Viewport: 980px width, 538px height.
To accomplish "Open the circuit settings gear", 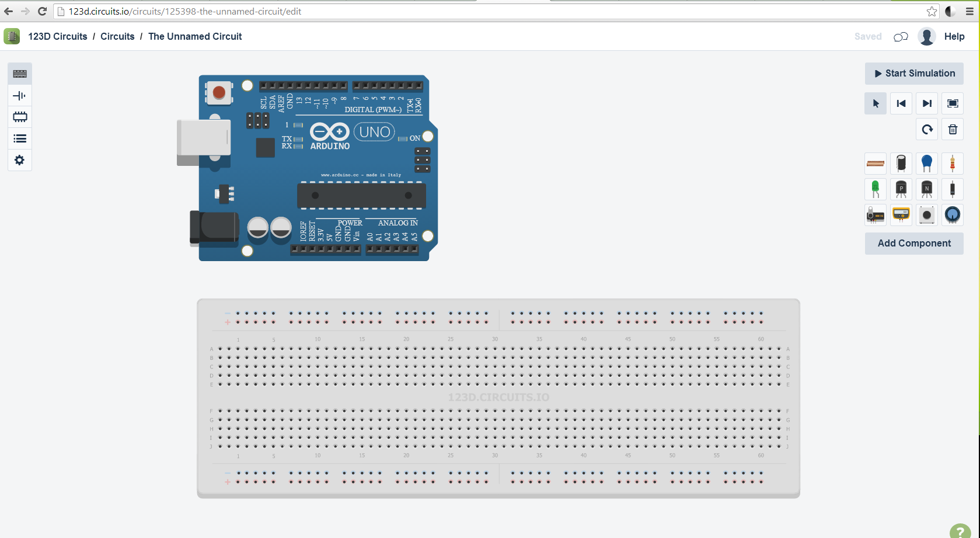I will coord(19,159).
